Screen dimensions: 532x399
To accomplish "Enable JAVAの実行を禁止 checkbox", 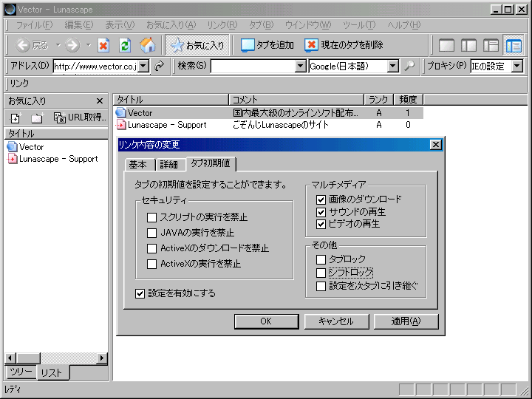I will 151,233.
